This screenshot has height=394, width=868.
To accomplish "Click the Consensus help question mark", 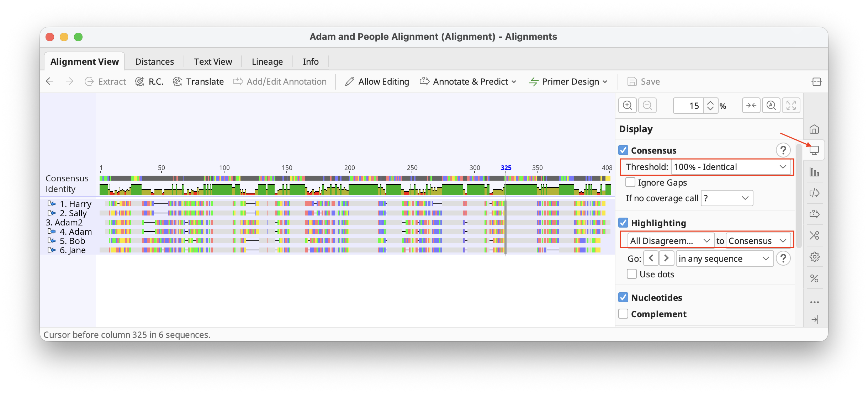I will 783,150.
